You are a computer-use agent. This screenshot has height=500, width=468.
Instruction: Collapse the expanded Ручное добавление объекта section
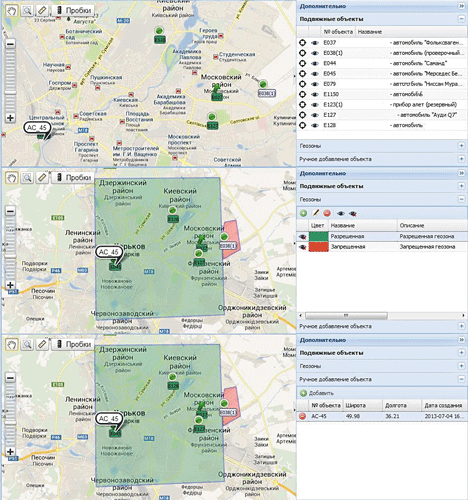coord(462,379)
